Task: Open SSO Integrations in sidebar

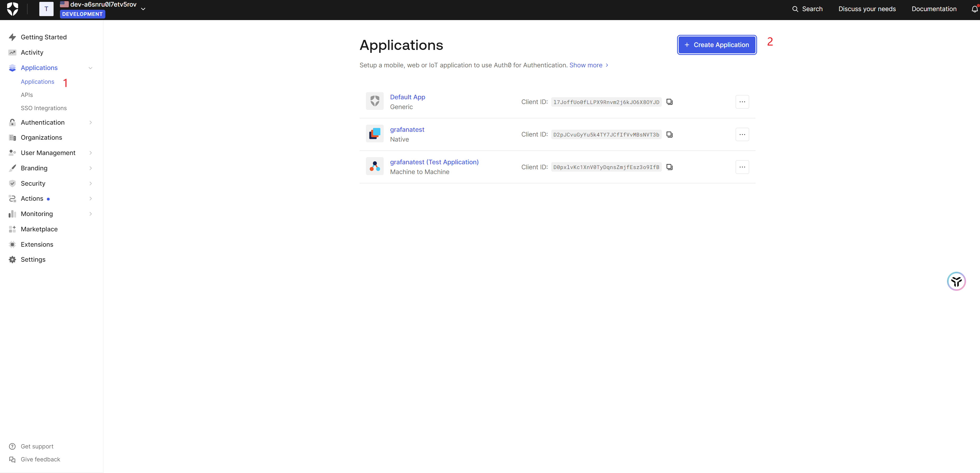Action: coord(44,108)
